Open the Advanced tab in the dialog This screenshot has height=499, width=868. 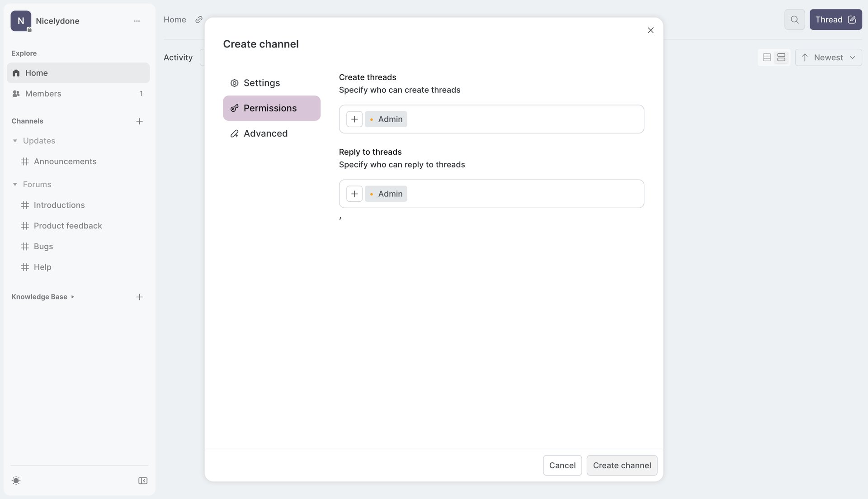click(266, 133)
